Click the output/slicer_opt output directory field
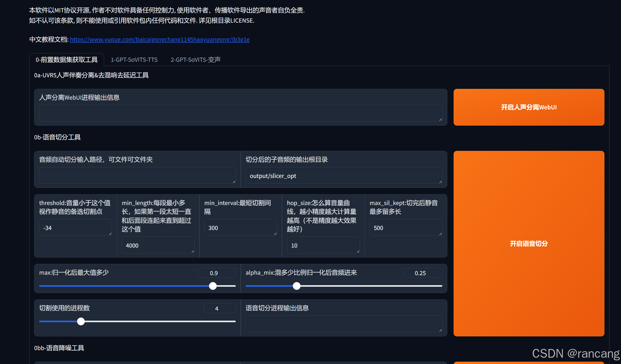Screen dimensions: 621x364 (343, 176)
